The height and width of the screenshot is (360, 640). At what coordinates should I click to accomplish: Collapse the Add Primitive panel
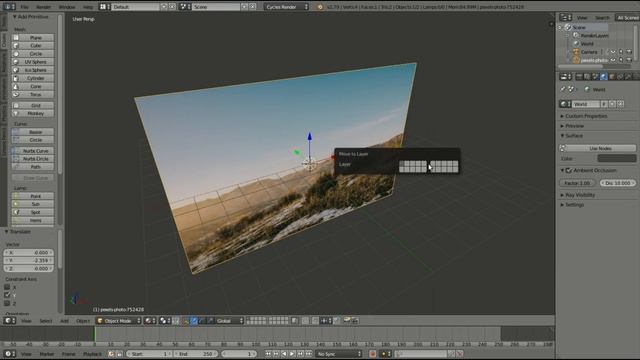coord(31,17)
